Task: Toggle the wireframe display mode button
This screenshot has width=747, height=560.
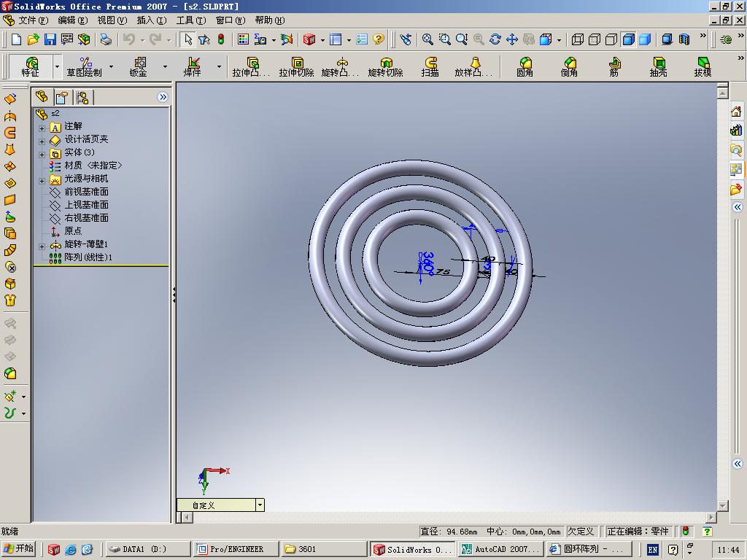Action: pos(578,39)
